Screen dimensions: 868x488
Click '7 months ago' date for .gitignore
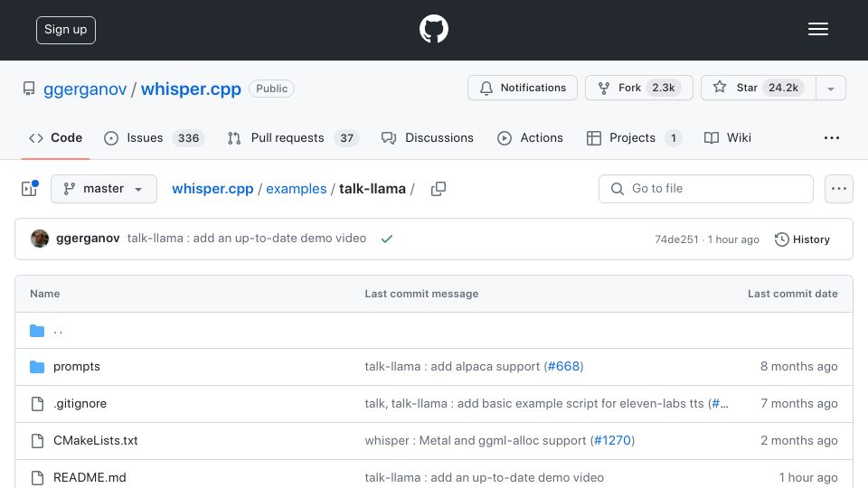point(798,403)
